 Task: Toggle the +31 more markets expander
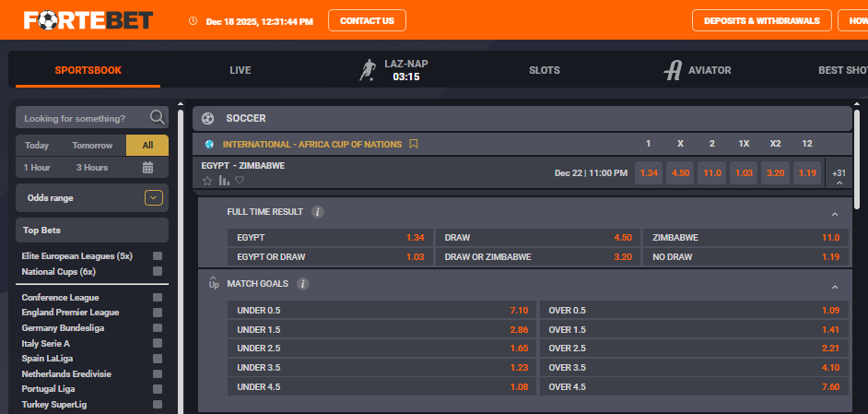point(839,176)
